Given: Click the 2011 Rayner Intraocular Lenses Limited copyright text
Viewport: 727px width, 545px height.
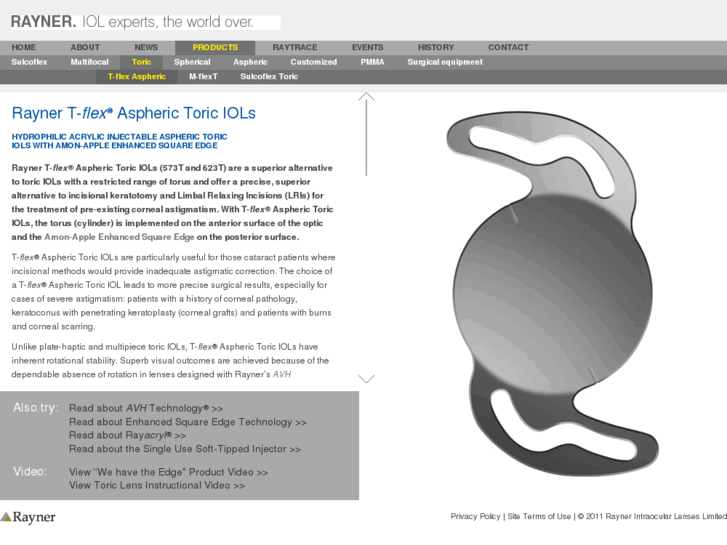Looking at the screenshot, I should [x=652, y=516].
